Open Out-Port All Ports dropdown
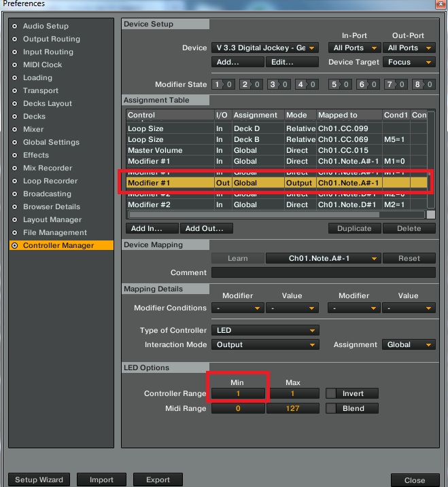The height and width of the screenshot is (487, 448). click(409, 48)
